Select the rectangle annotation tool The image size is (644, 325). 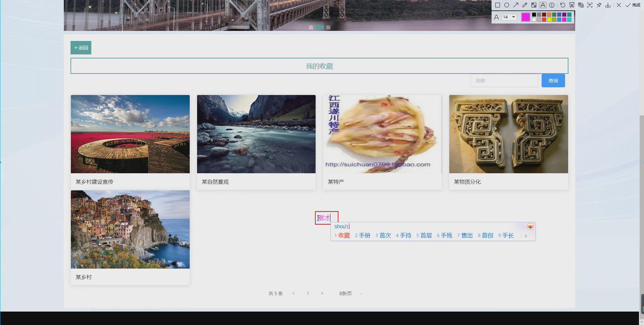pos(498,5)
